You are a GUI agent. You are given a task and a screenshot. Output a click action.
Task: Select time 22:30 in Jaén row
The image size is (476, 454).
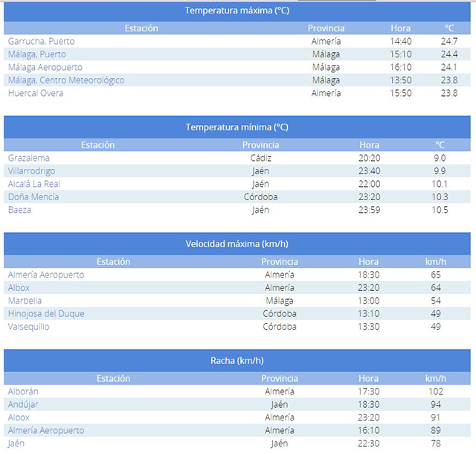[x=369, y=444]
